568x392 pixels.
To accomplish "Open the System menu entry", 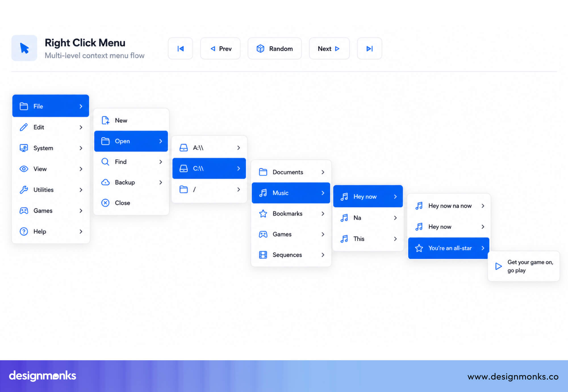I will [x=51, y=148].
